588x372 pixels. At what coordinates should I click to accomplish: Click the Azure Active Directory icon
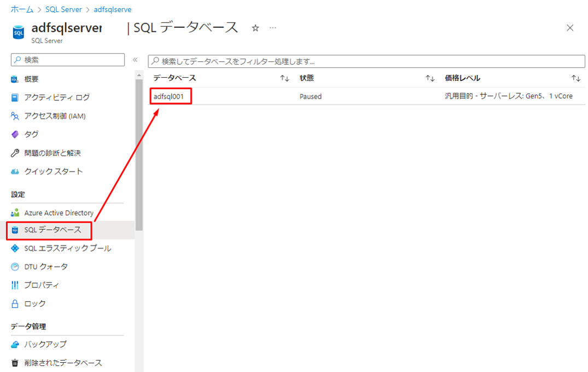(15, 213)
